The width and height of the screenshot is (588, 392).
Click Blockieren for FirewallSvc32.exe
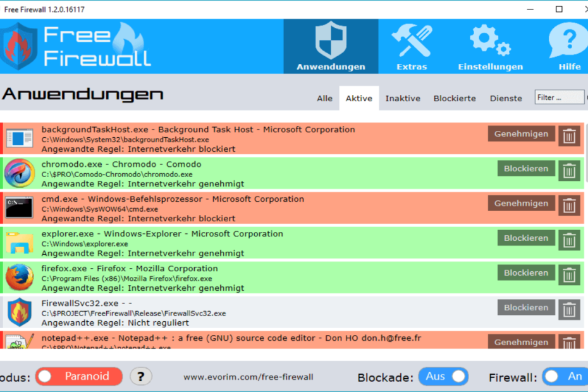(526, 308)
